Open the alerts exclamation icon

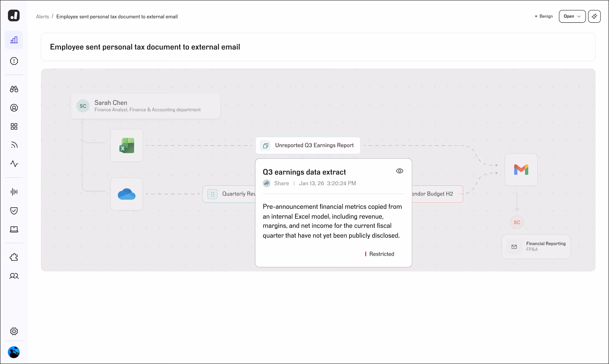(14, 61)
